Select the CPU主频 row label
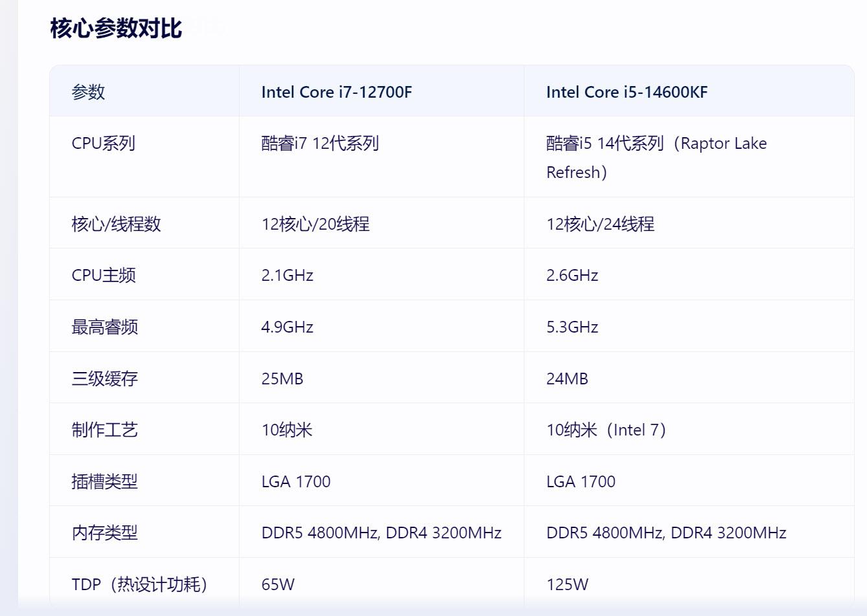Viewport: 867px width, 616px height. 104,275
